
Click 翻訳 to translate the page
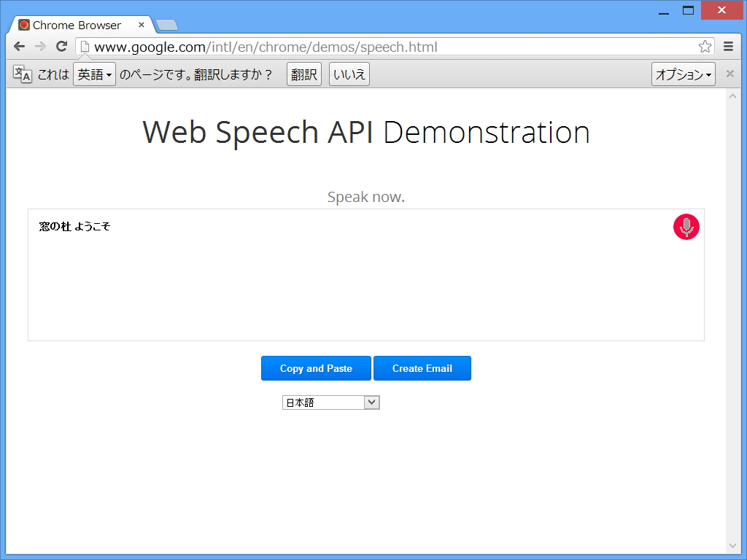303,74
